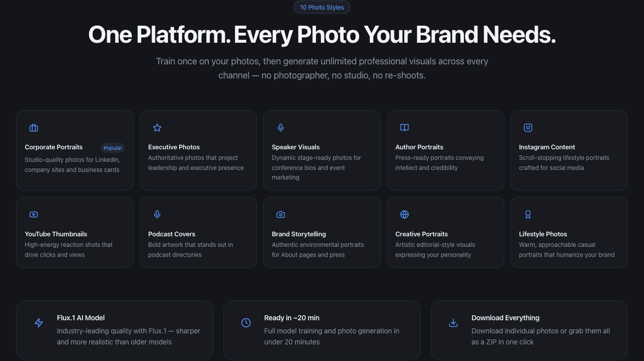644x361 pixels.
Task: Click the open book icon on Author Portraits
Action: click(404, 128)
